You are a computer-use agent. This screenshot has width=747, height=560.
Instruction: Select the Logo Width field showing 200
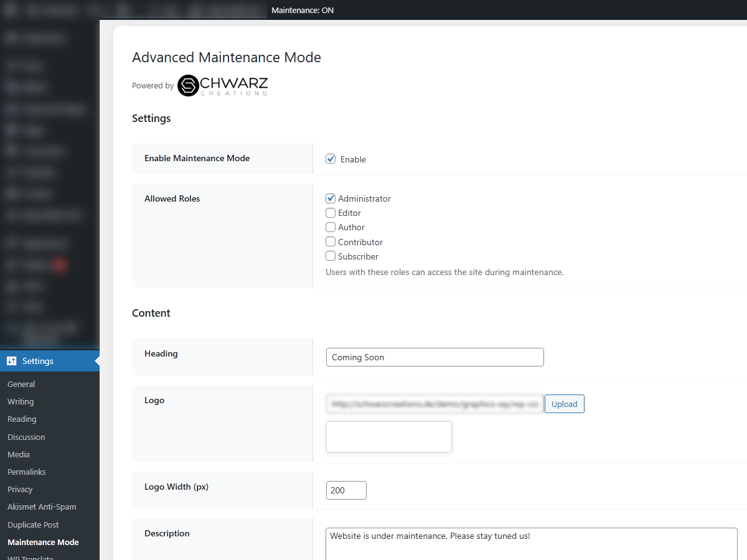click(346, 490)
